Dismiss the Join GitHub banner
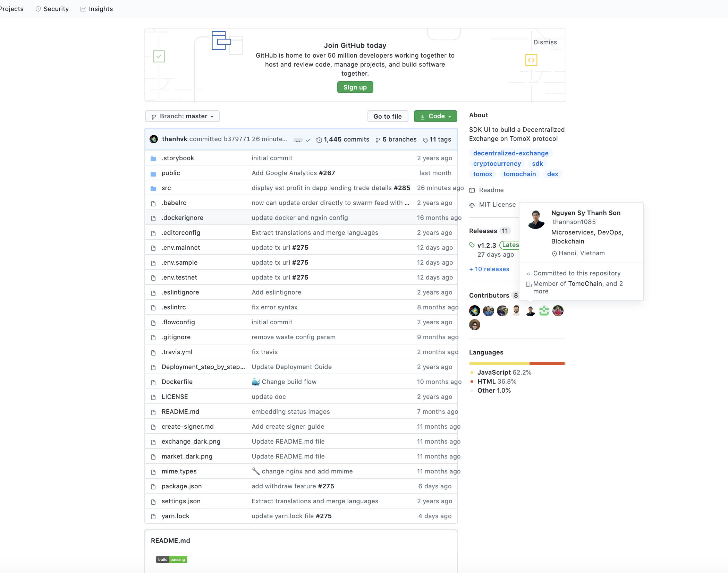 [x=545, y=42]
